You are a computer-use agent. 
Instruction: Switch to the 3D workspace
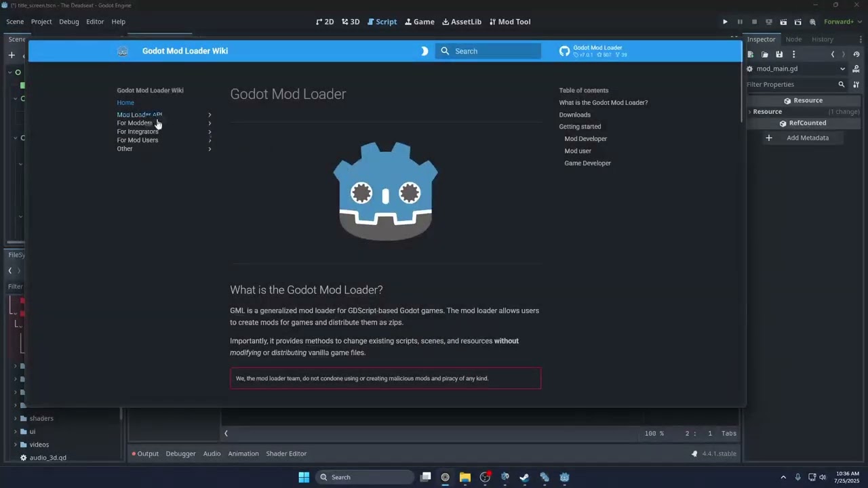click(x=351, y=22)
